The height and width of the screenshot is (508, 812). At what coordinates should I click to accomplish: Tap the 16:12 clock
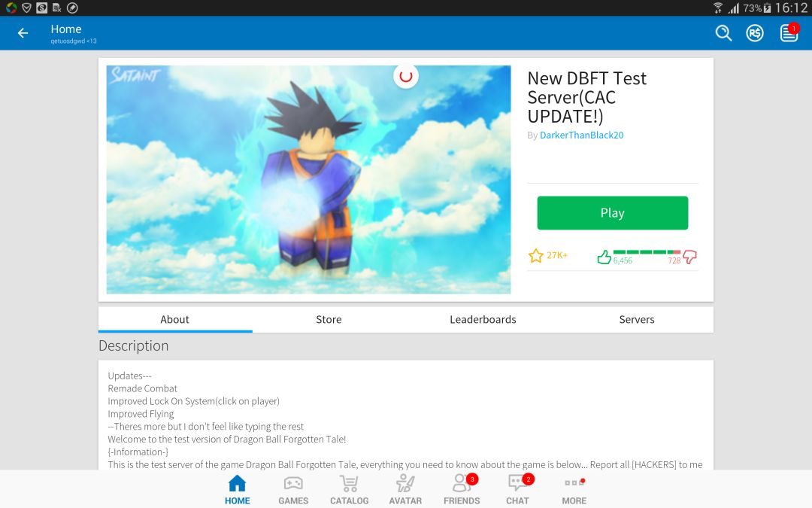[791, 8]
